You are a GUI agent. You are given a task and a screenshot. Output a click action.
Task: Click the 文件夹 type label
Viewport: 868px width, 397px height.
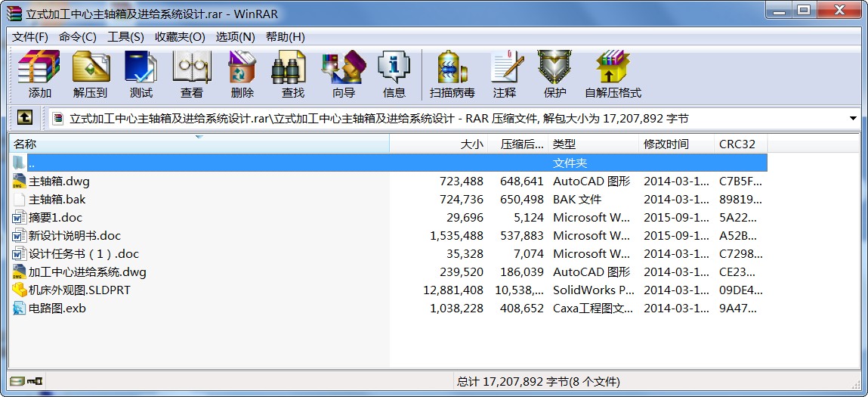click(570, 163)
